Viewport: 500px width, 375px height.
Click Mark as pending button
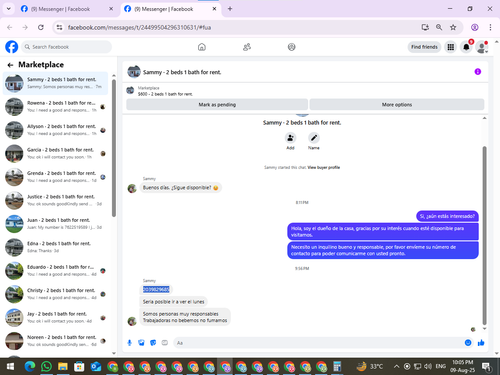tap(217, 105)
